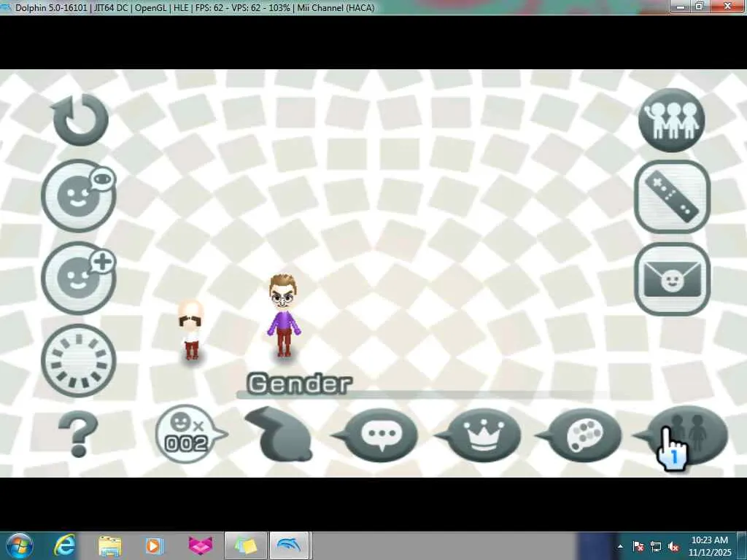This screenshot has height=560, width=747.
Task: Open the create new Mii button
Action: pyautogui.click(x=79, y=278)
